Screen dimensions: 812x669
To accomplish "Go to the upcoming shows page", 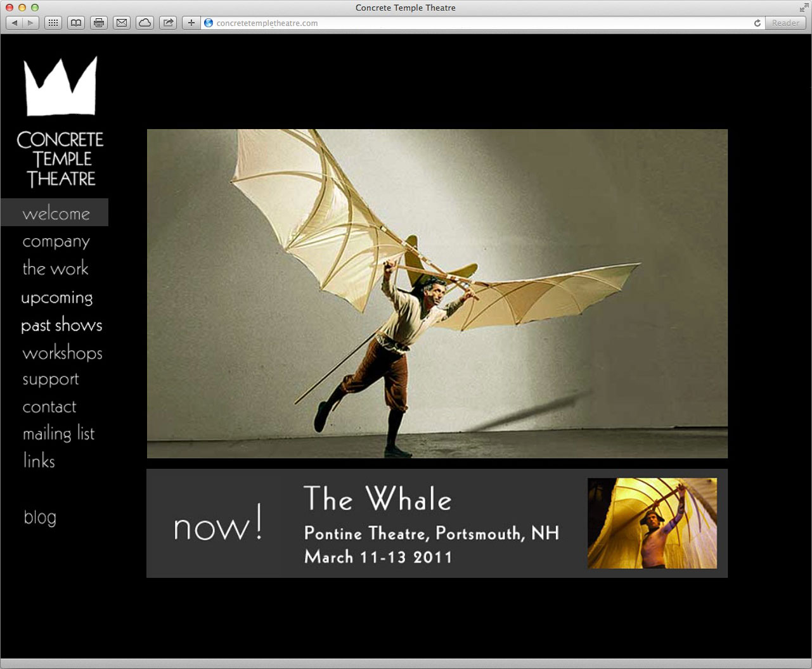I will coord(57,297).
